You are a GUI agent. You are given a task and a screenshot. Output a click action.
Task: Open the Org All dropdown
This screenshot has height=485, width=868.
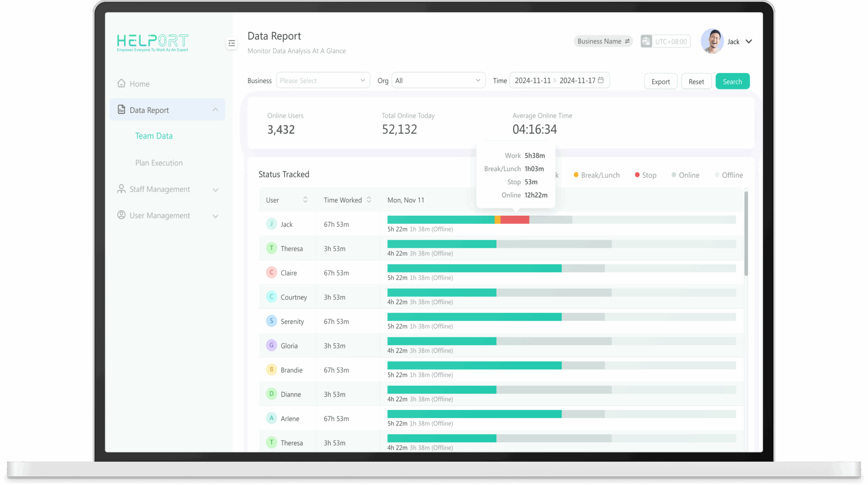coord(438,80)
